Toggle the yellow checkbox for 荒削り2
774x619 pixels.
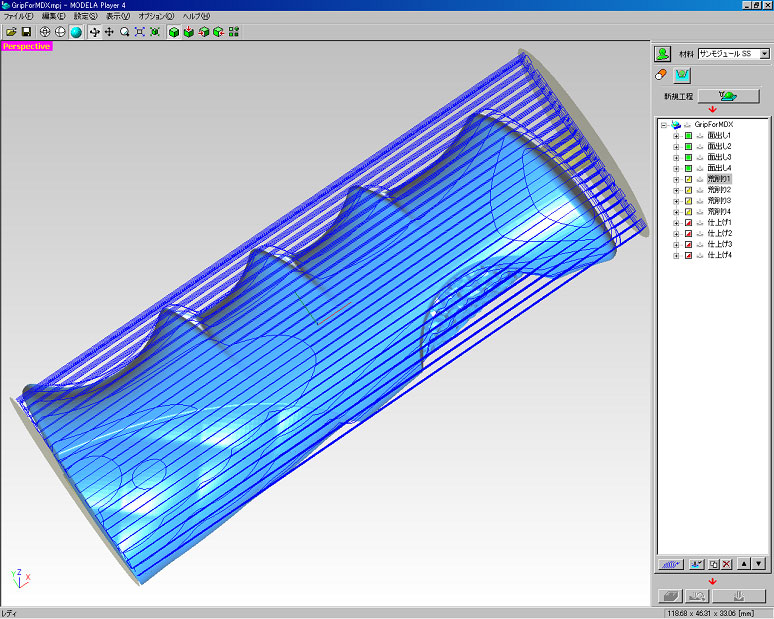pos(688,190)
